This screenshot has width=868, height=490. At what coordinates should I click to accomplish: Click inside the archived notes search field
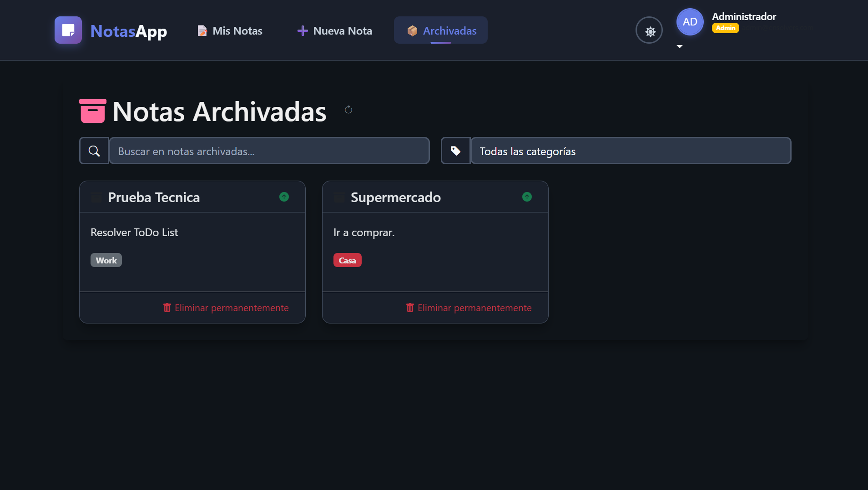(268, 151)
